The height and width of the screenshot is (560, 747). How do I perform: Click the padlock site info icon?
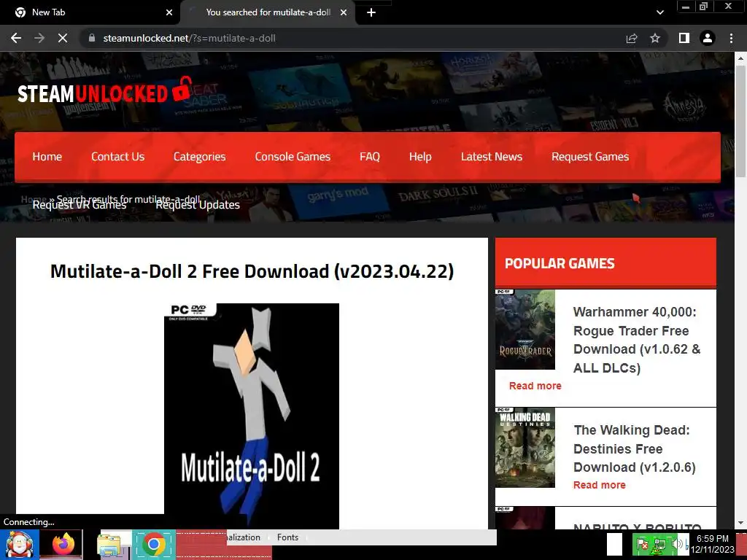91,38
